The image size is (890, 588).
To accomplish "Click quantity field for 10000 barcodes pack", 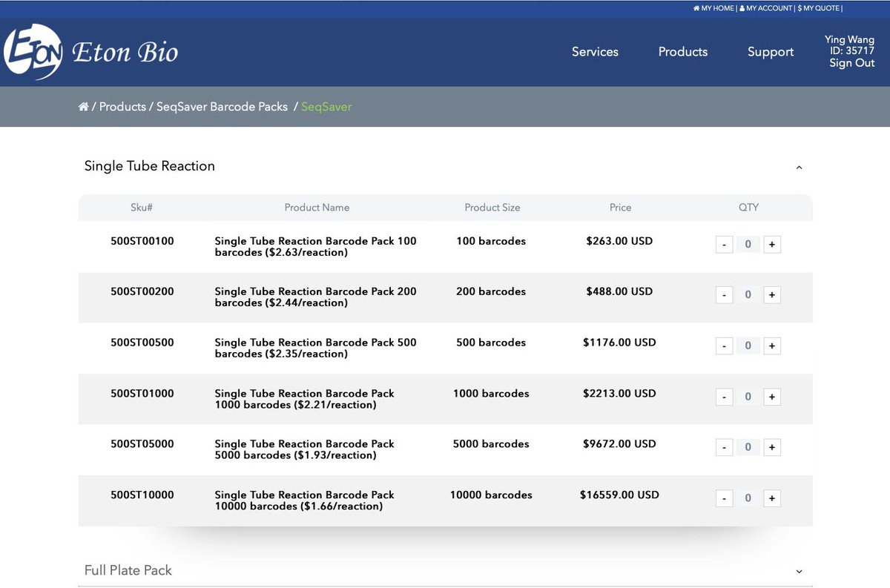I will coord(748,498).
